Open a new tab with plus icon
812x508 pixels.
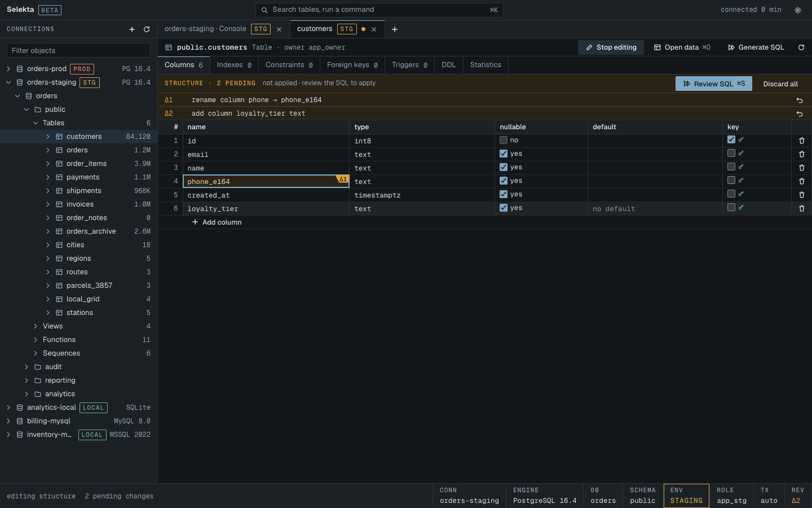coord(395,29)
